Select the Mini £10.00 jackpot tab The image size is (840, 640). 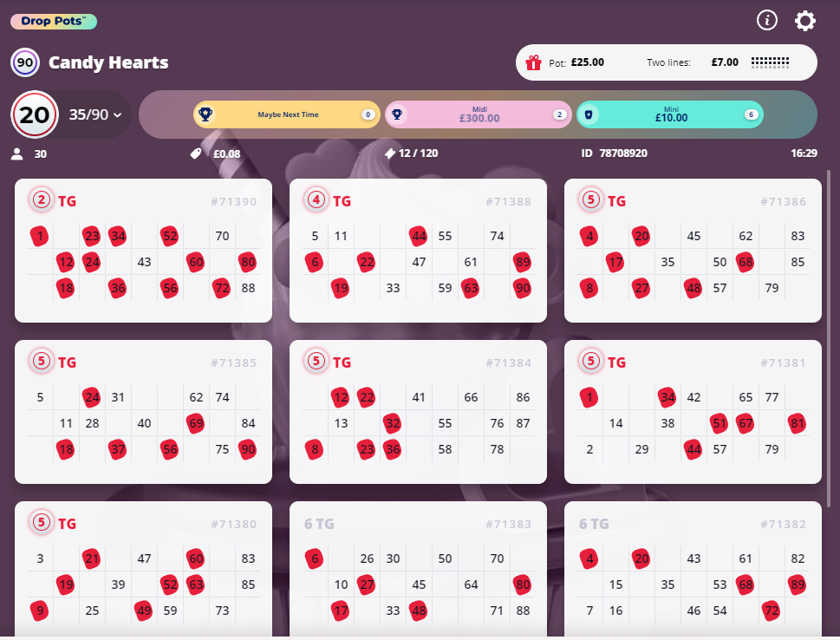pos(669,114)
